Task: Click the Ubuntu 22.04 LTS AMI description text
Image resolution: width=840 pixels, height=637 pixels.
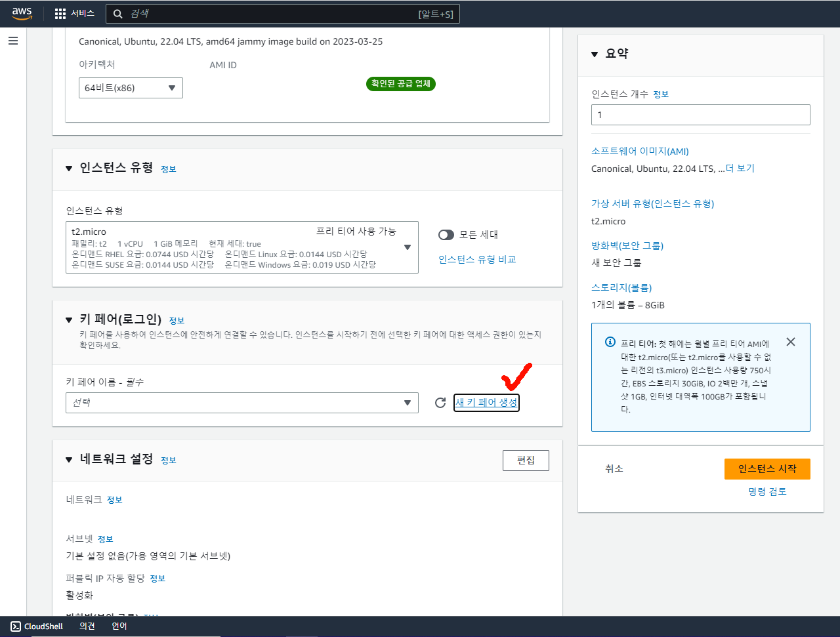Action: click(x=230, y=41)
